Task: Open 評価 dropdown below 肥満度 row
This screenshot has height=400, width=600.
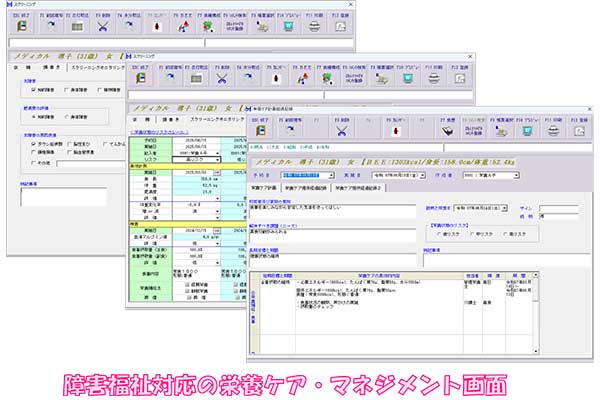Action: pyautogui.click(x=218, y=198)
